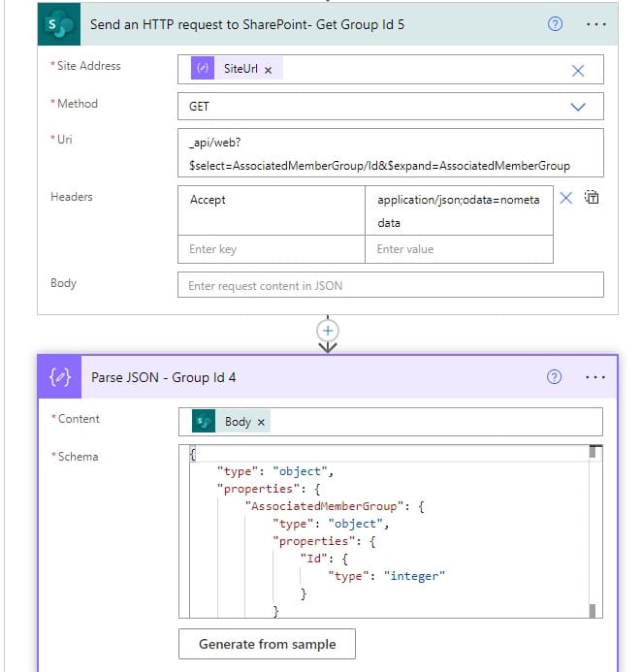Click the Parse JSON action icon
642x672 pixels.
coord(59,377)
